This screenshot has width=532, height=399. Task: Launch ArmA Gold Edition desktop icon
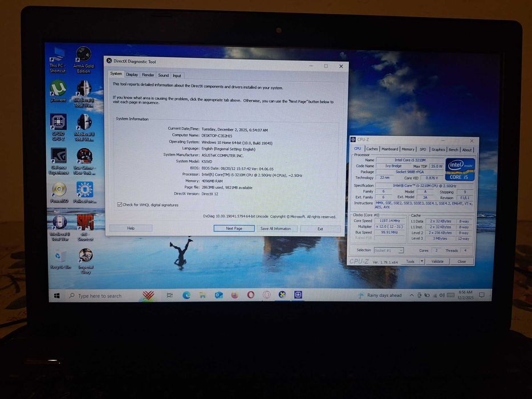tap(83, 60)
